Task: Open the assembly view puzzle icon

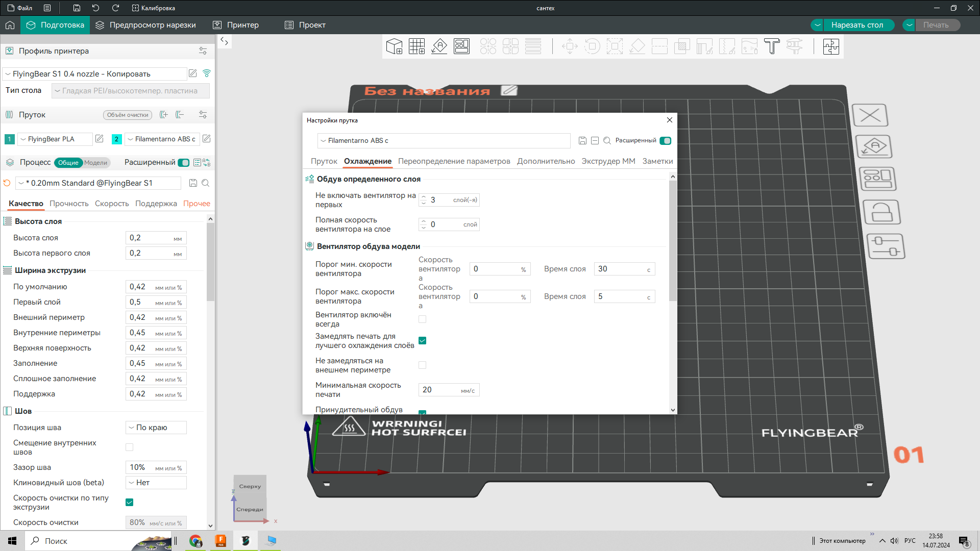Action: point(831,46)
